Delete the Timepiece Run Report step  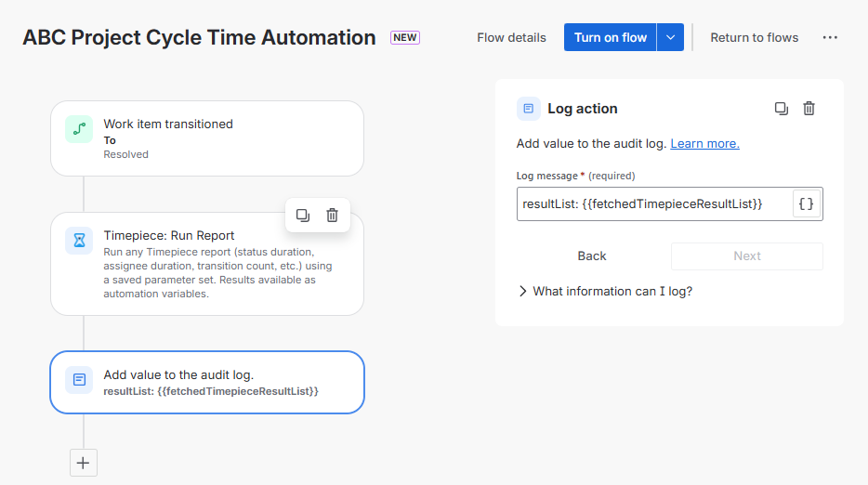(x=332, y=216)
